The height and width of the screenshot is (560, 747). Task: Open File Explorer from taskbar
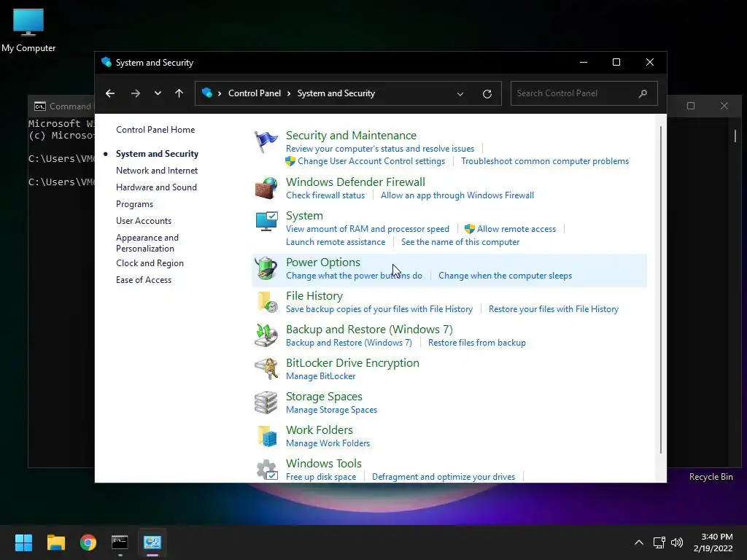pos(55,542)
